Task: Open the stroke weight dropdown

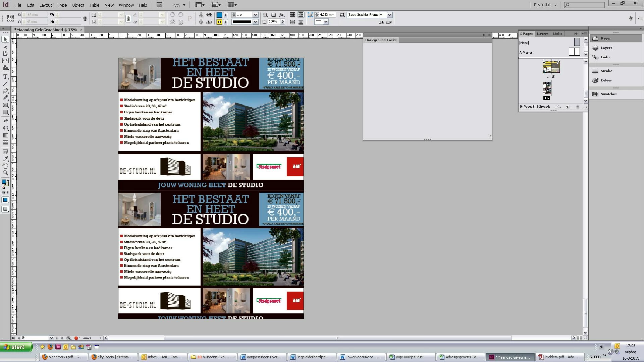Action: point(255,15)
